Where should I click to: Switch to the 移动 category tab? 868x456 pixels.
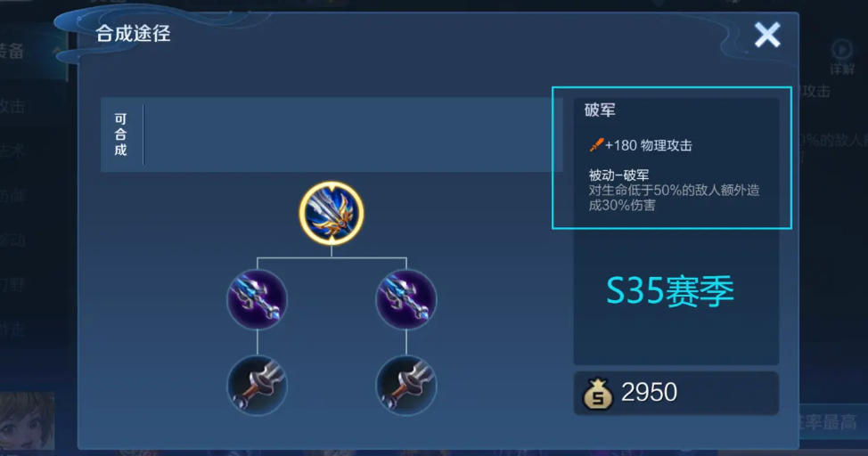(x=12, y=240)
